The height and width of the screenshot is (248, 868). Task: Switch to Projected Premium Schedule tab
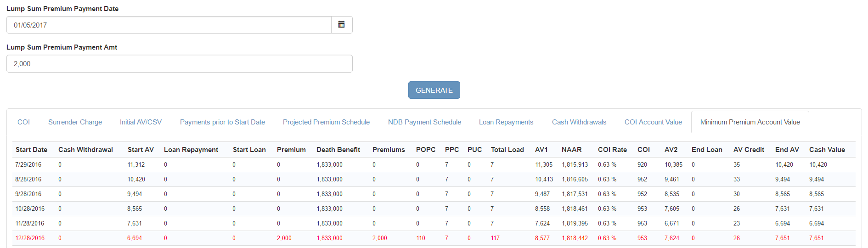(326, 122)
